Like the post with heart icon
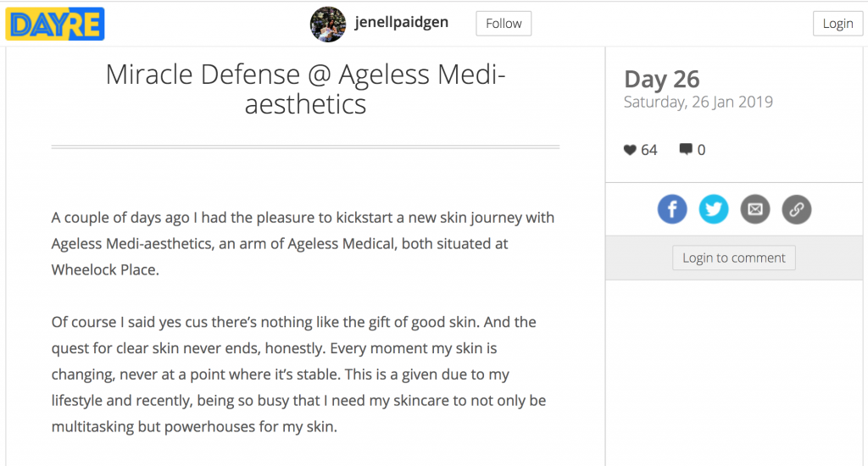Viewport: 868px width, 466px height. 630,149
